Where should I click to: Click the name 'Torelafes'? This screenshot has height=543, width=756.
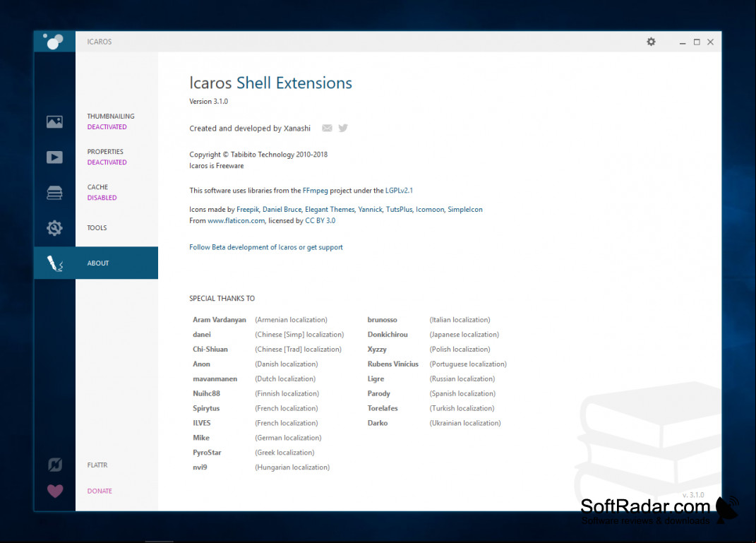383,408
